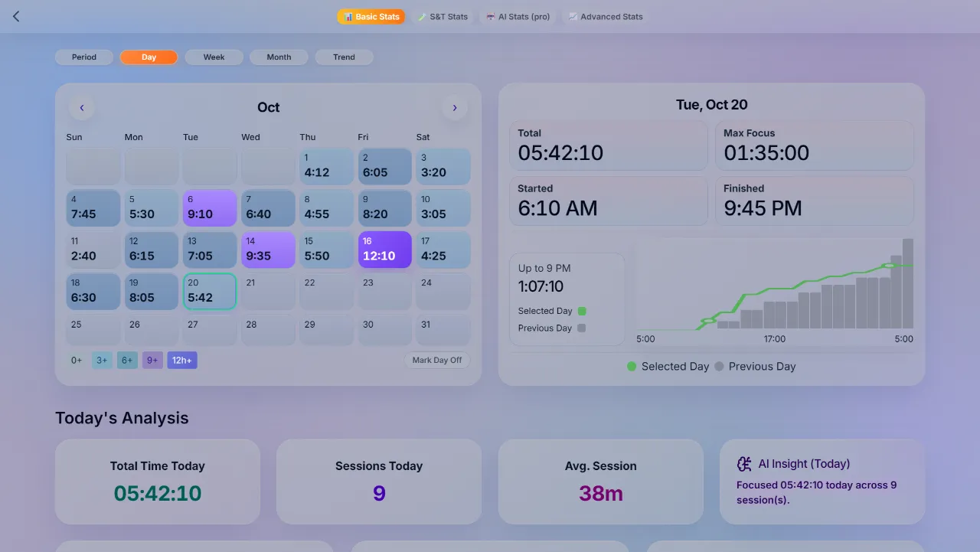This screenshot has width=980, height=552.
Task: Select October 11 showing 2:40
Action: coord(93,250)
